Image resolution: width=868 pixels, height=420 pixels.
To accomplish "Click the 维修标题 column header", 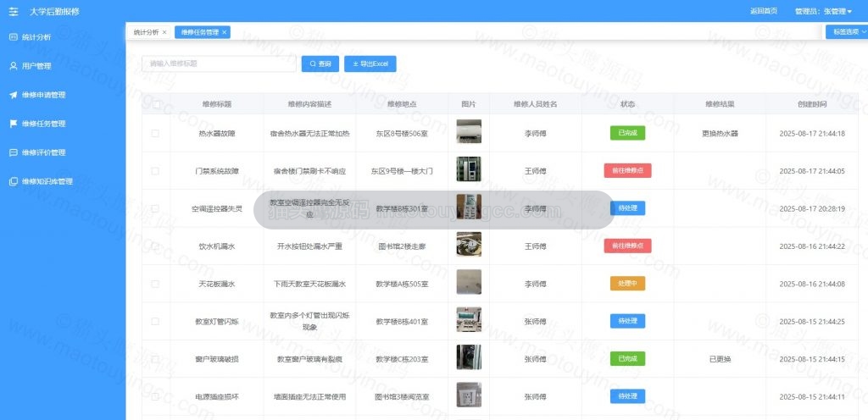I will click(217, 104).
